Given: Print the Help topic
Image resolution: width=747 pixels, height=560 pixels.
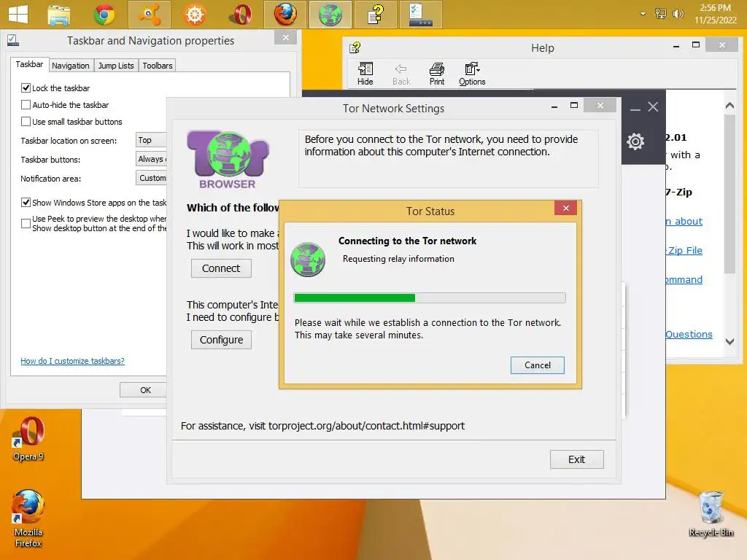Looking at the screenshot, I should coord(437,74).
